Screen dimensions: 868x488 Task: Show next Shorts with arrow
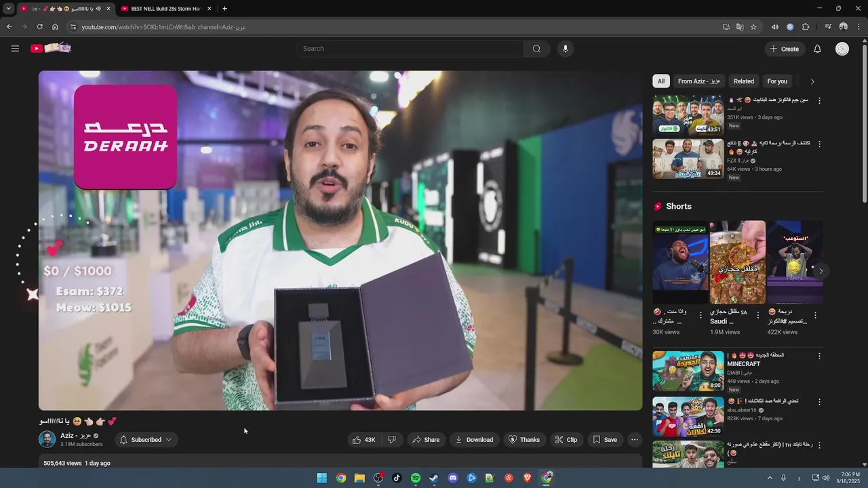(821, 271)
